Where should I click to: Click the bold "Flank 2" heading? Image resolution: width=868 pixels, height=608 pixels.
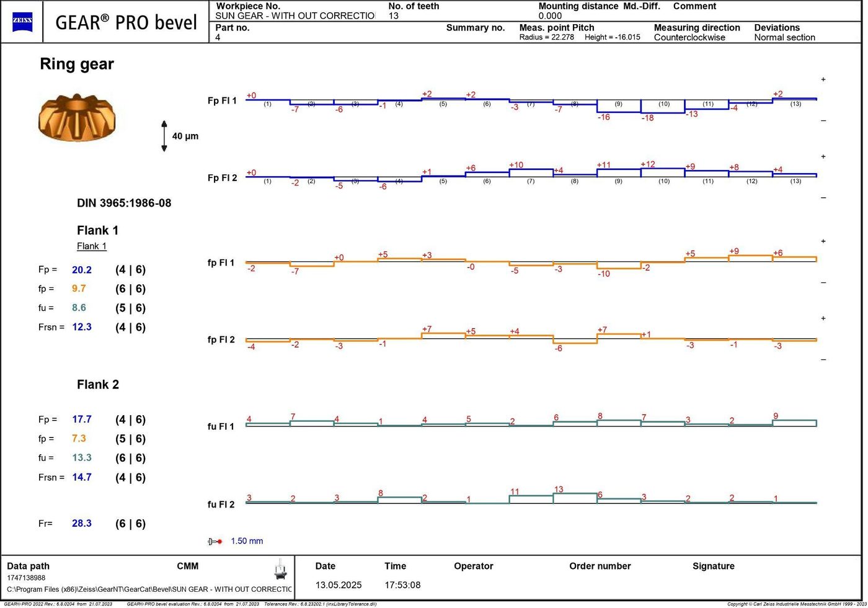[x=97, y=385]
